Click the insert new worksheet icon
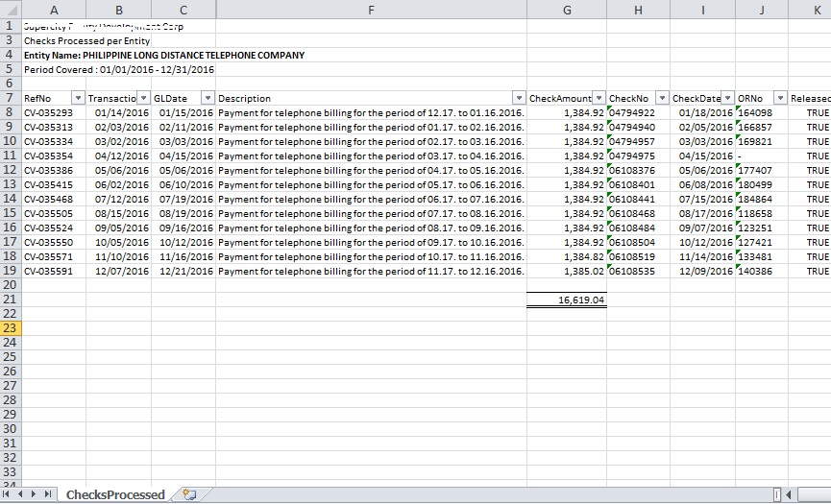 [189, 494]
